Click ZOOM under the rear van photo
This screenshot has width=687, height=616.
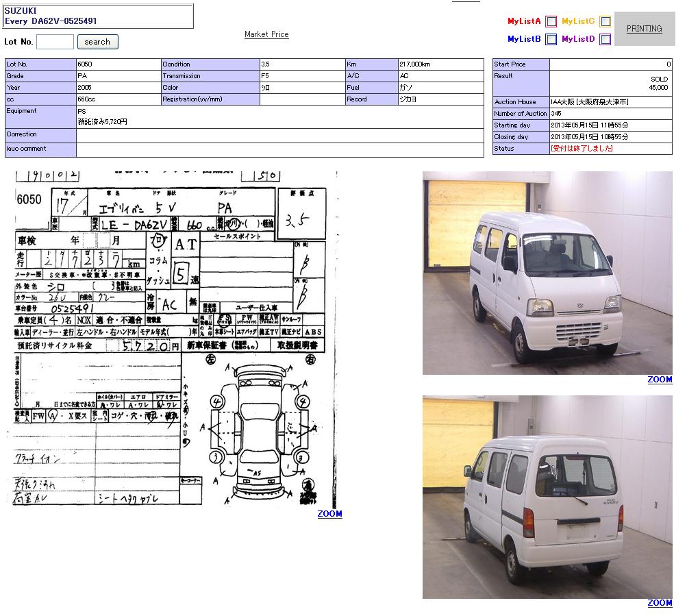660,603
